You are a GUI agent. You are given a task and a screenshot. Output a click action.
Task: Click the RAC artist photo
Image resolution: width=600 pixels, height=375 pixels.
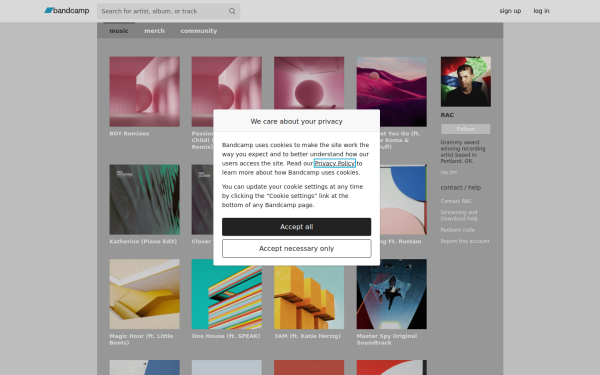tap(466, 82)
